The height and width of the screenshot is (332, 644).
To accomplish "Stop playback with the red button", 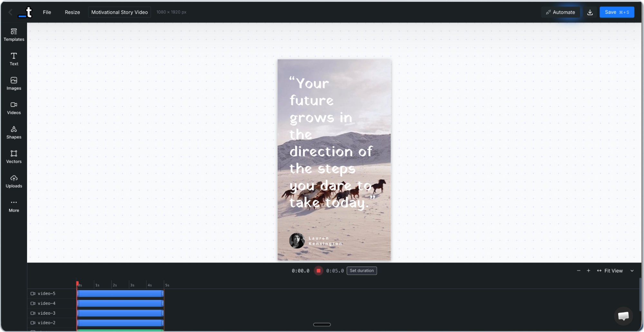I will click(x=318, y=271).
